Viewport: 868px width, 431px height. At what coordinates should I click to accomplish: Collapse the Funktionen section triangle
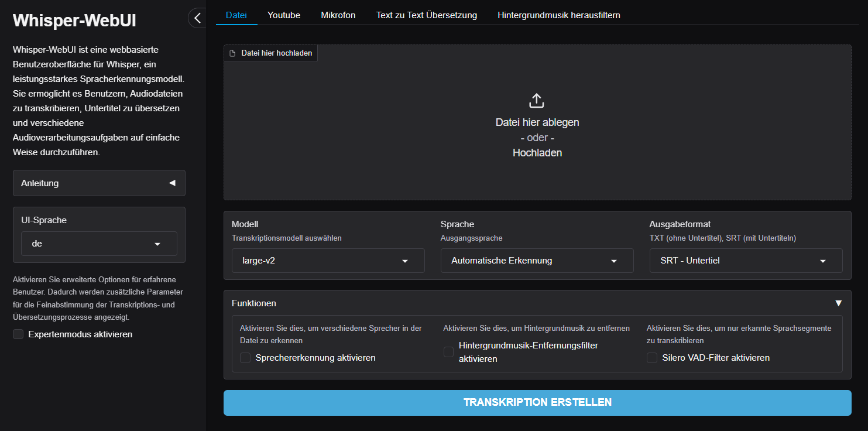[x=838, y=303]
